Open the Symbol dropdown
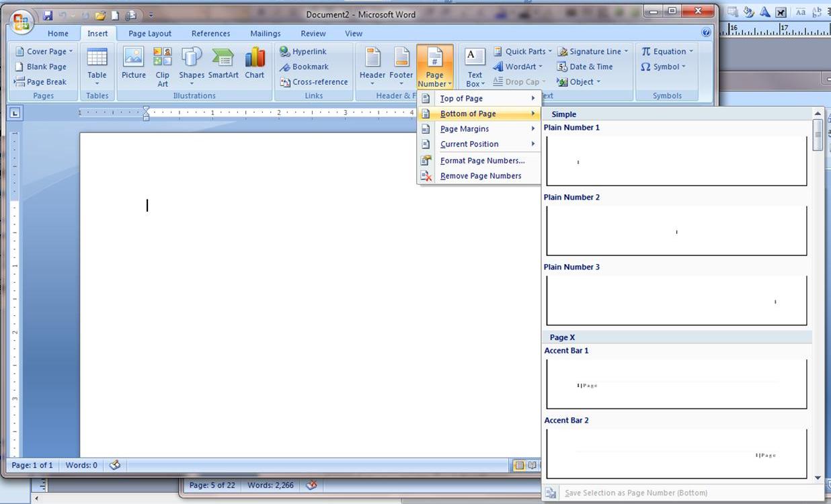Image resolution: width=831 pixels, height=504 pixels. click(x=663, y=67)
